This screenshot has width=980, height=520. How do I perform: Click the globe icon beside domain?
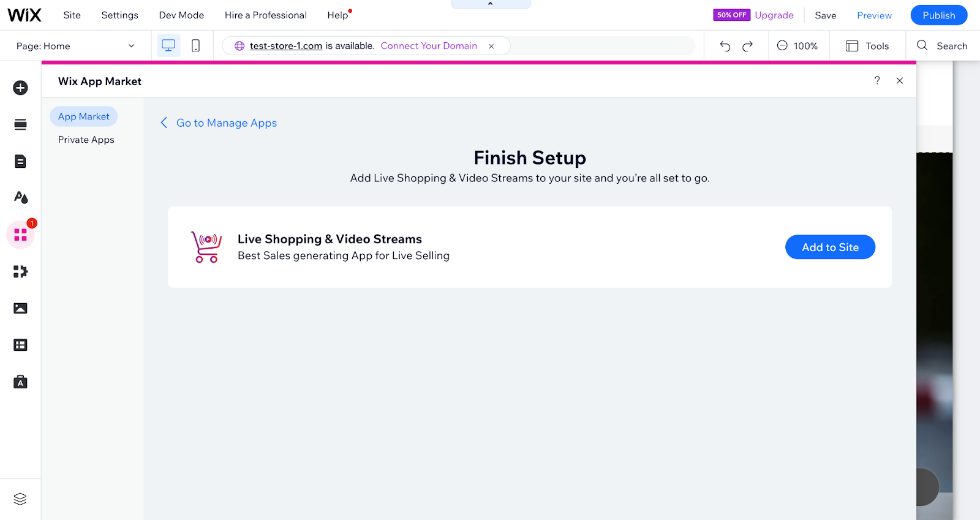click(239, 46)
